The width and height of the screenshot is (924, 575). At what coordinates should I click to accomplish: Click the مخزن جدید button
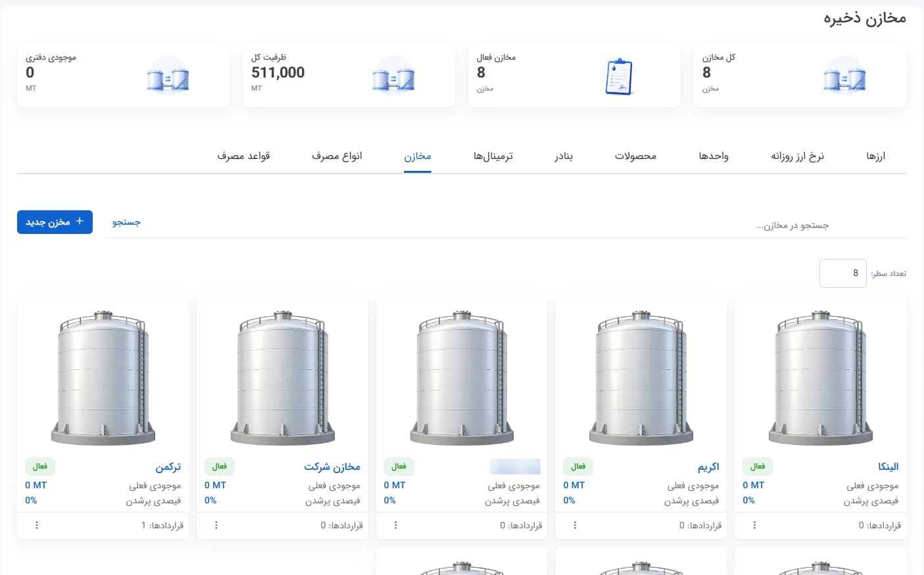coord(55,222)
